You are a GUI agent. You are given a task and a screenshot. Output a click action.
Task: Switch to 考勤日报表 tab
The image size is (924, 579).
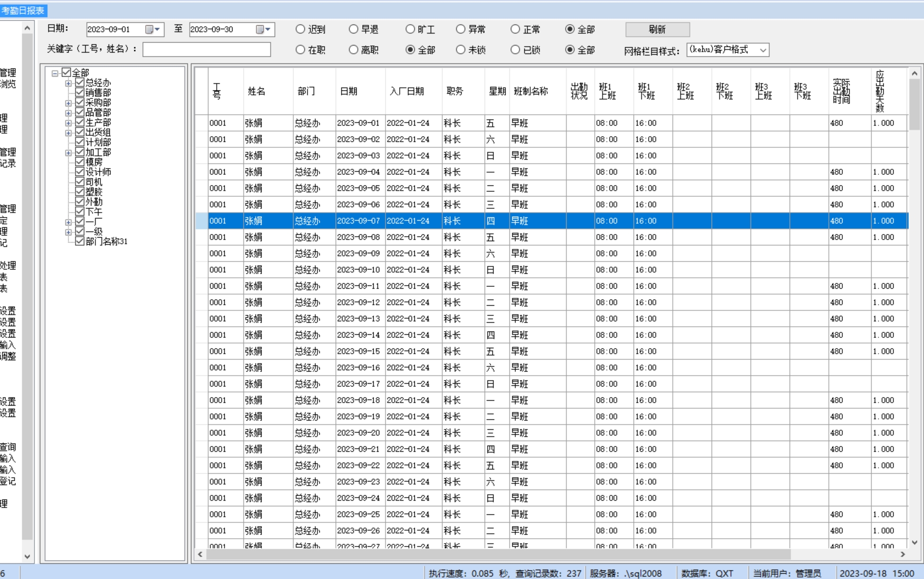click(x=23, y=10)
